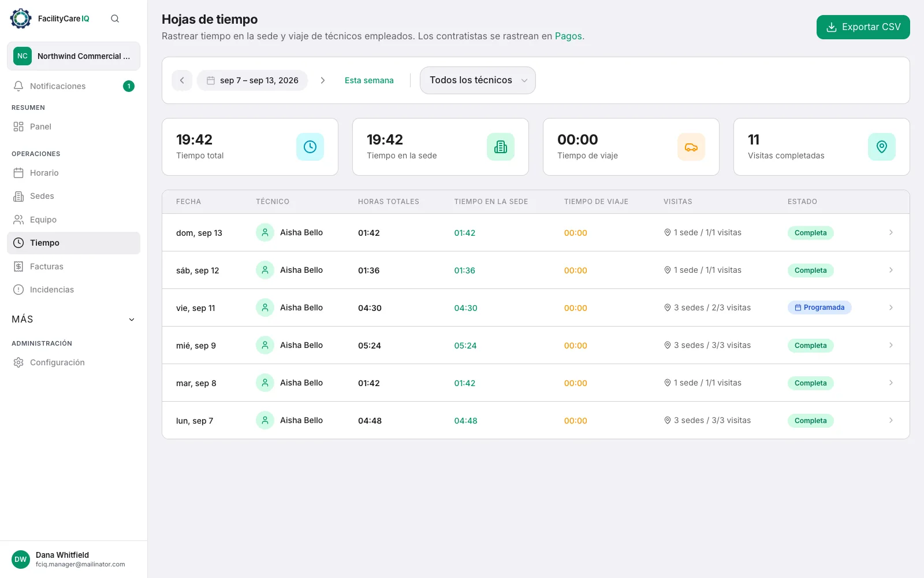The height and width of the screenshot is (578, 924).
Task: Click Programada status badge
Action: coord(819,307)
